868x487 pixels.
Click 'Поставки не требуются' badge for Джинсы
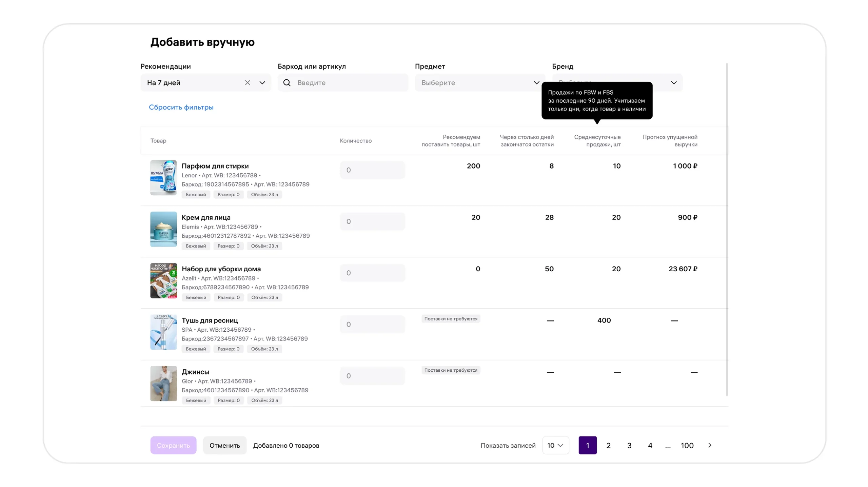point(451,370)
